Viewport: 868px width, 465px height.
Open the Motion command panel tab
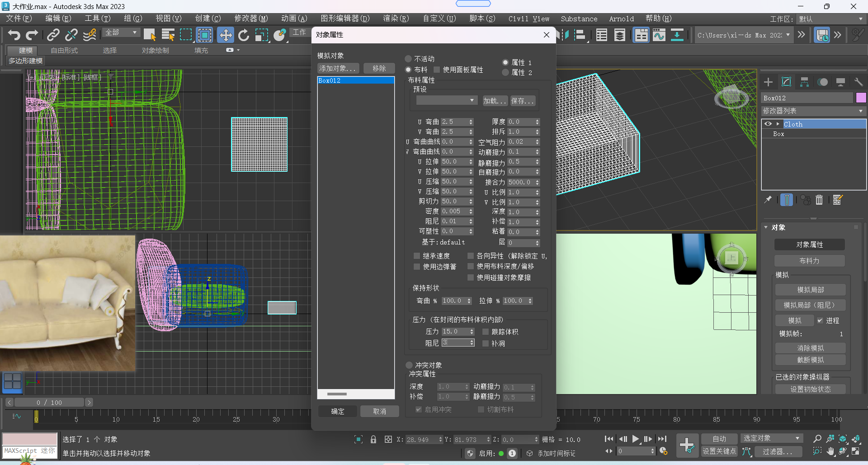[822, 82]
